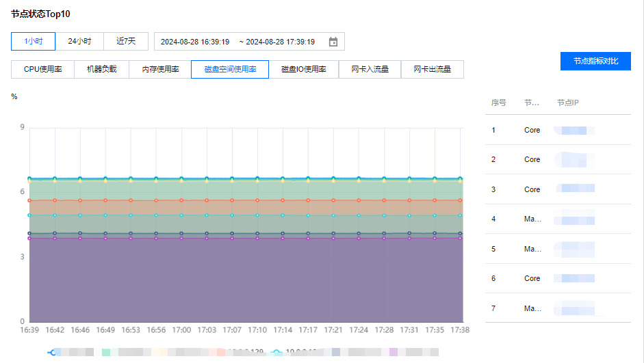Switch to 网卡入流量 tab

[x=370, y=70]
